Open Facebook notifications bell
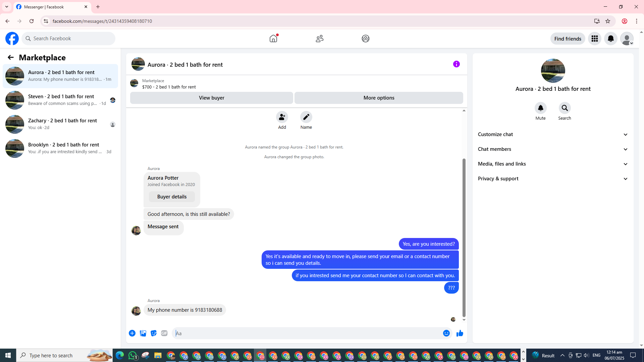The image size is (644, 362). (610, 39)
